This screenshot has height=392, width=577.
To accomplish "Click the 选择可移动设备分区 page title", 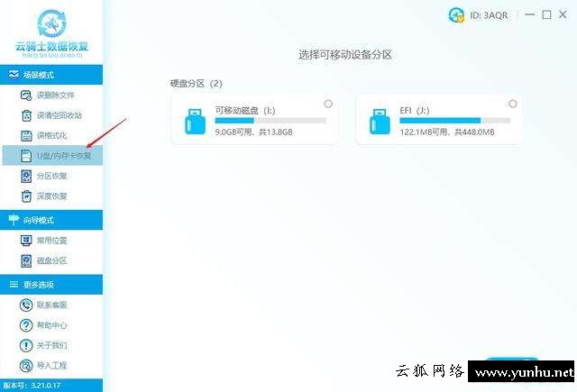I will pyautogui.click(x=345, y=55).
